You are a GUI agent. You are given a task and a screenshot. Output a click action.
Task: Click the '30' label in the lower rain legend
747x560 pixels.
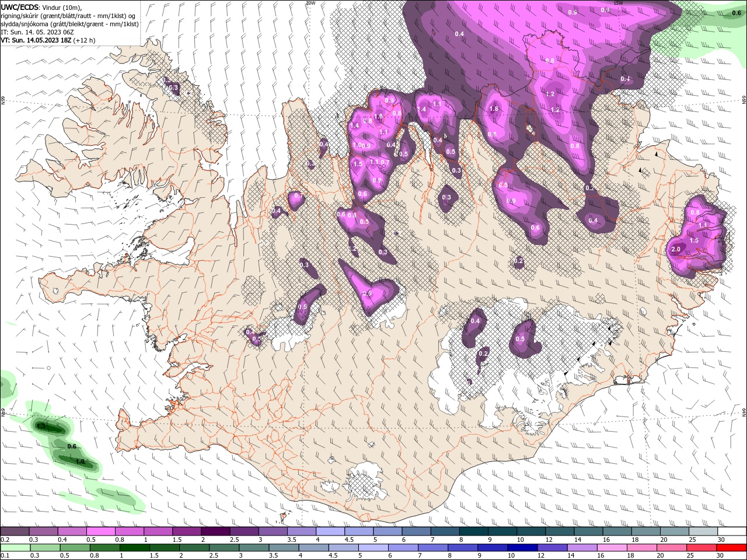(720, 556)
